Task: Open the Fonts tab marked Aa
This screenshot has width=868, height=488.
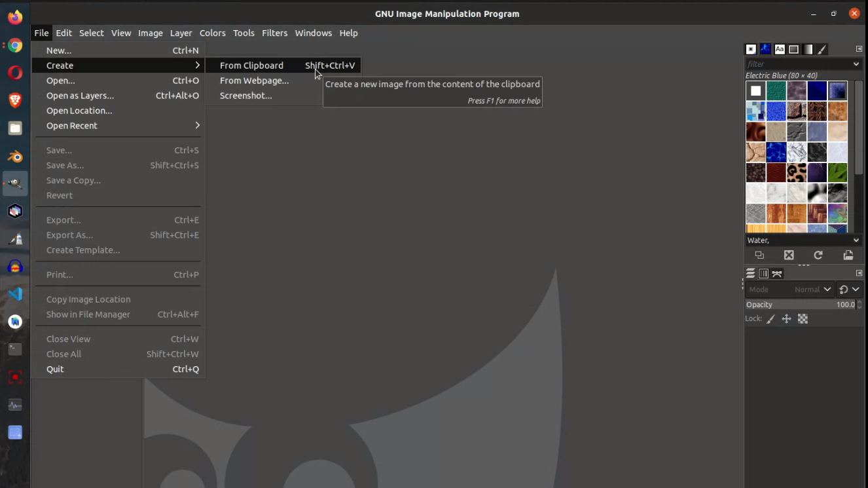Action: point(780,49)
